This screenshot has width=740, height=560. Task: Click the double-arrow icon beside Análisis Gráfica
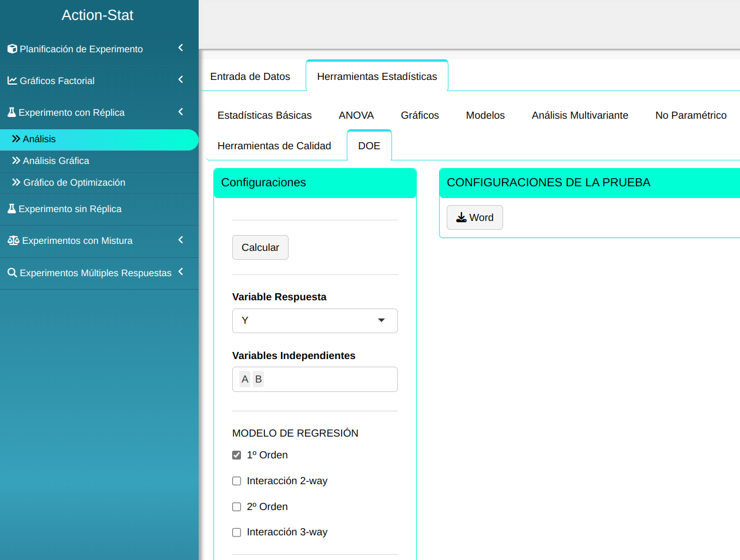(16, 160)
